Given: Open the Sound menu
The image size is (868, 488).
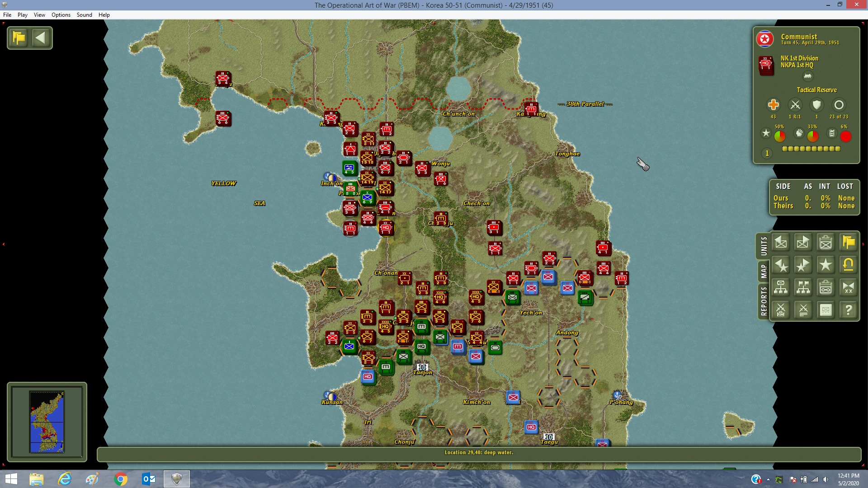Looking at the screenshot, I should [x=84, y=15].
